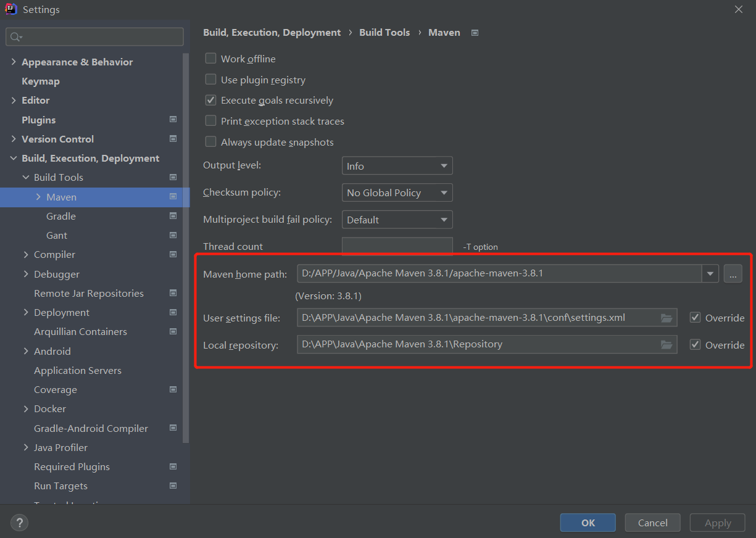Enable Print exception stack traces checkbox
756x538 pixels.
click(210, 121)
